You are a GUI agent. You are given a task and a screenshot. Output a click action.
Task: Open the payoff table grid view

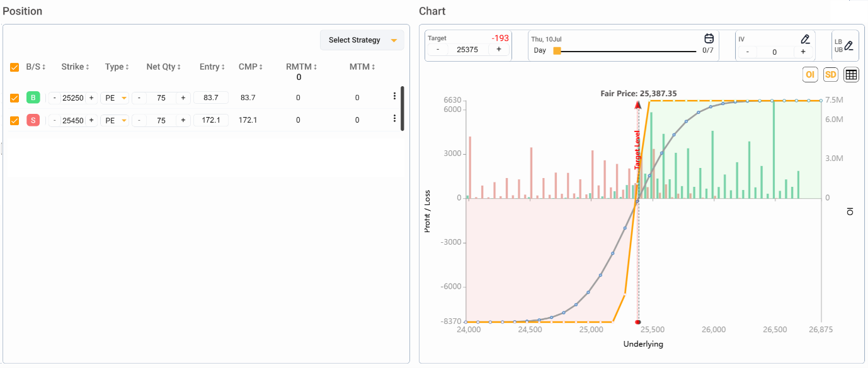coord(851,75)
